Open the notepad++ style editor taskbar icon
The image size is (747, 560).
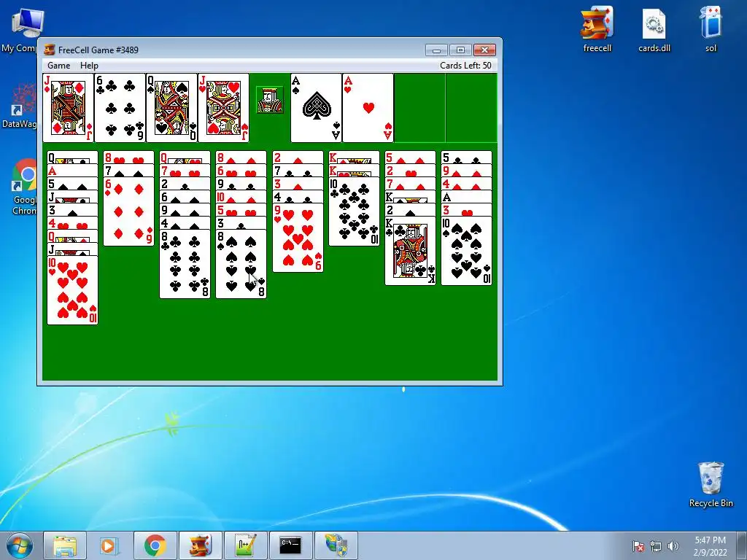[x=245, y=545]
